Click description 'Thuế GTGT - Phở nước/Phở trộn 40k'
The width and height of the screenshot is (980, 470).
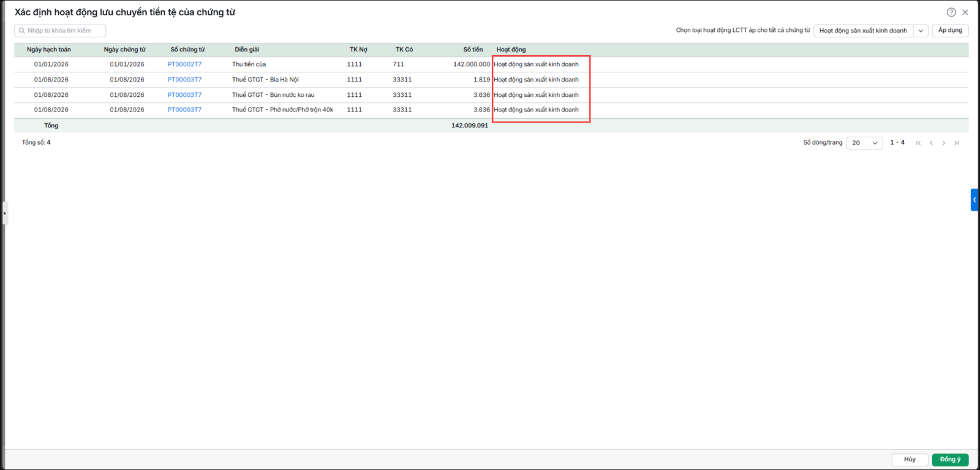282,110
